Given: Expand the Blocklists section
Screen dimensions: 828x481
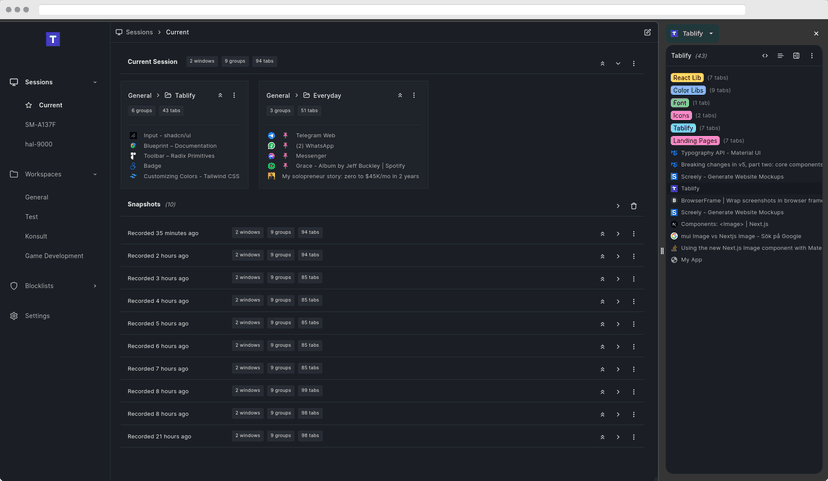Looking at the screenshot, I should coord(95,286).
